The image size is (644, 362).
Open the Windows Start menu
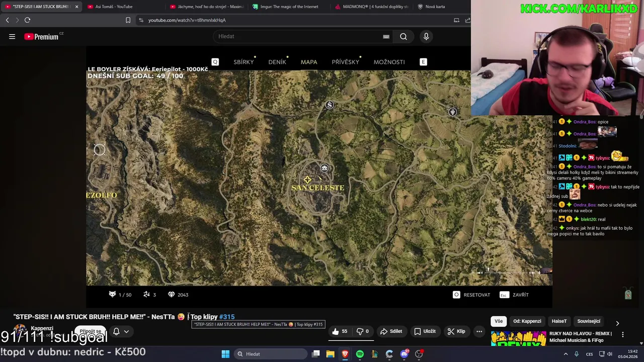coord(225,354)
